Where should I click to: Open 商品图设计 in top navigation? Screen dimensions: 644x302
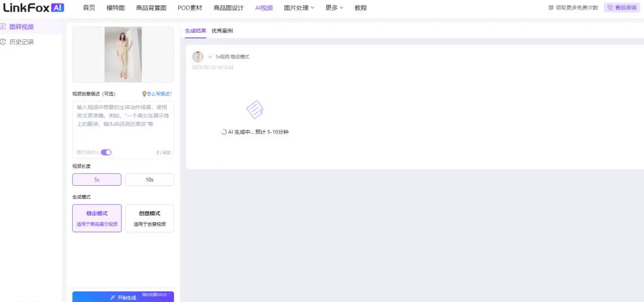228,8
